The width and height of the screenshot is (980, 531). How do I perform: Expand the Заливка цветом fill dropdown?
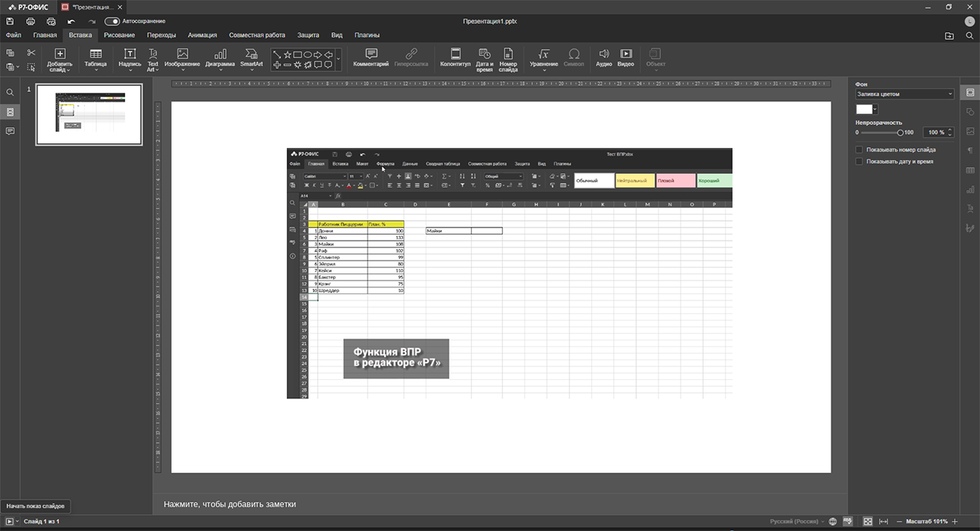coord(905,94)
